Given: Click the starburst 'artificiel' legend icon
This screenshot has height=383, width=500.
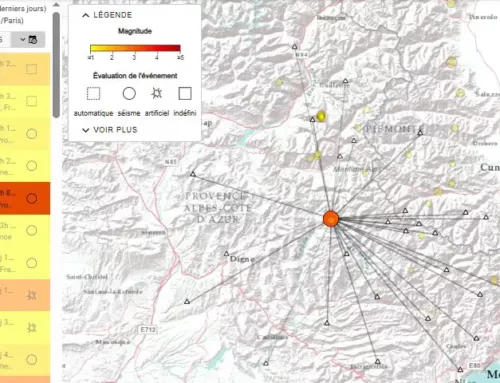Looking at the screenshot, I should point(157,94).
